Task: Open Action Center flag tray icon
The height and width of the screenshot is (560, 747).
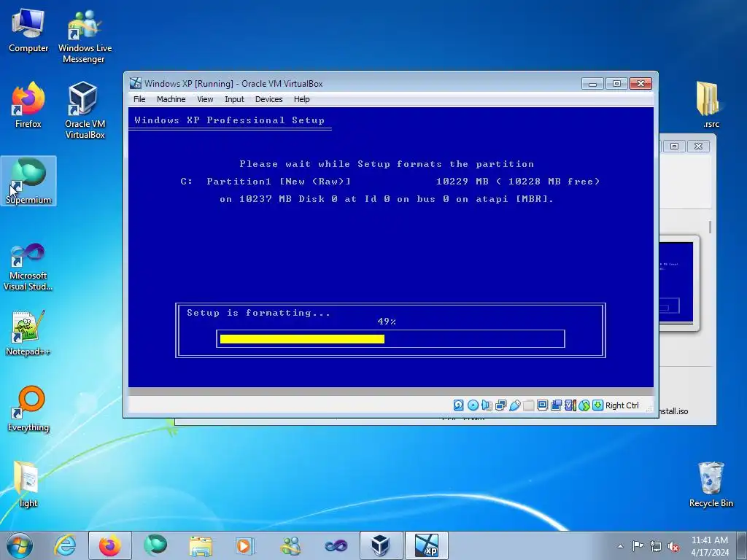Action: (638, 546)
